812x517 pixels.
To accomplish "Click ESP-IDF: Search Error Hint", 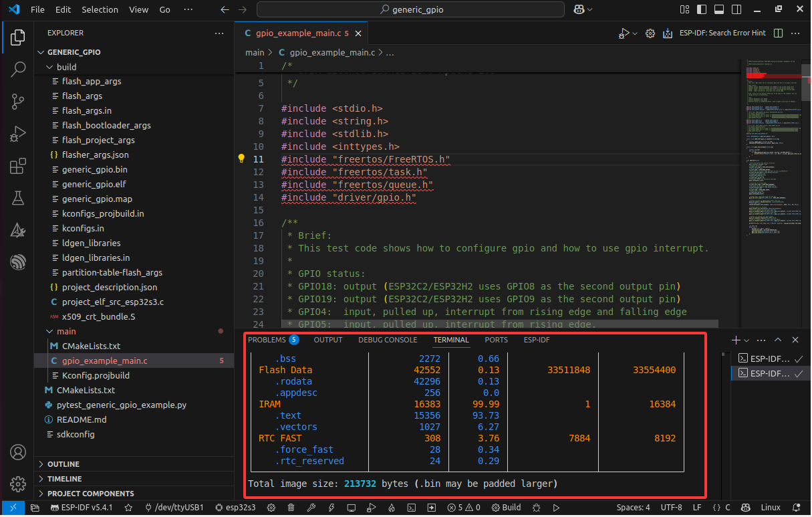I will pyautogui.click(x=723, y=32).
